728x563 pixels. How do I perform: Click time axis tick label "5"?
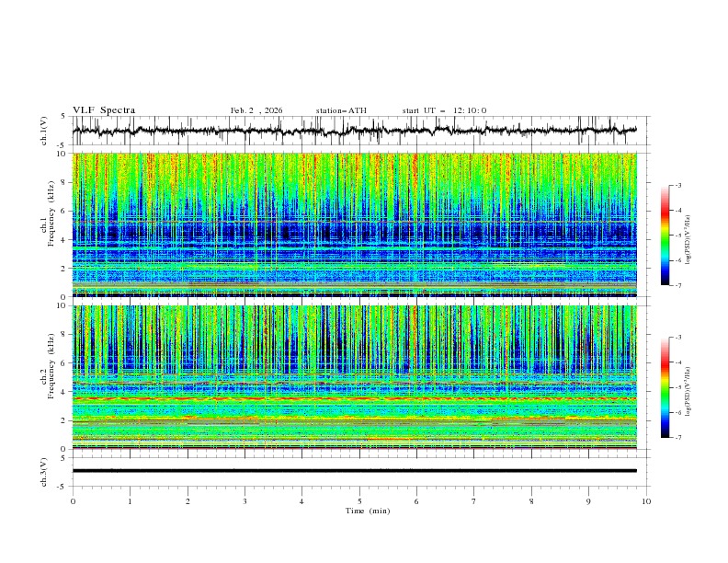pos(359,501)
